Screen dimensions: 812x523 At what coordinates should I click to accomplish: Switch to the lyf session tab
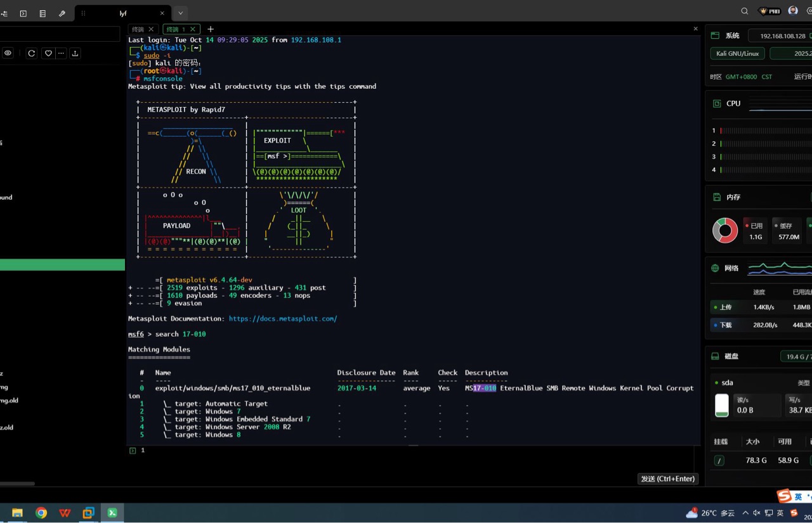pos(123,13)
